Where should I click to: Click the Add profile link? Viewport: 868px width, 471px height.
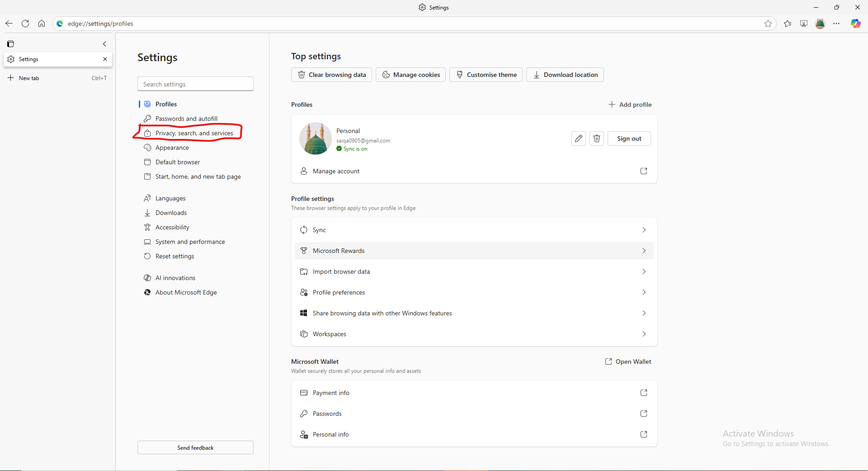coord(630,105)
